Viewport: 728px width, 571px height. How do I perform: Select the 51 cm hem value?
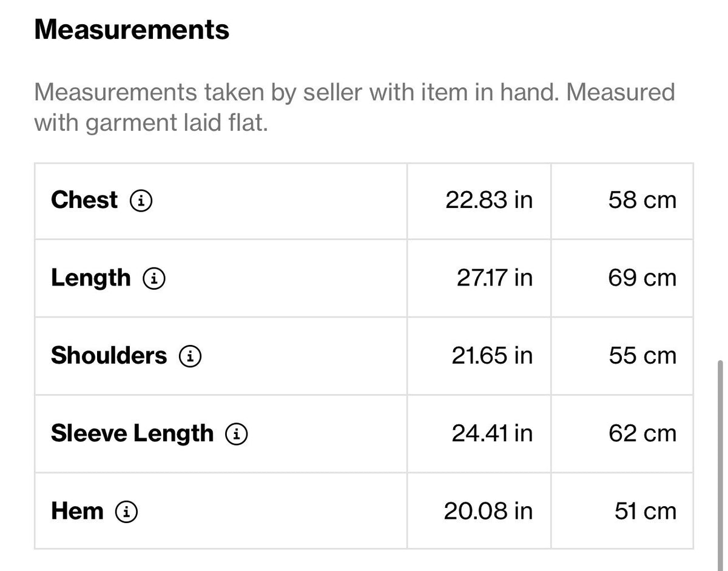click(645, 512)
